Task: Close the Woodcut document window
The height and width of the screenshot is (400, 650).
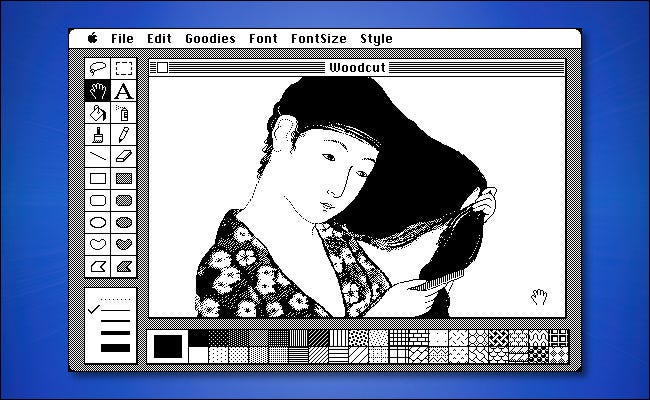Action: (161, 67)
